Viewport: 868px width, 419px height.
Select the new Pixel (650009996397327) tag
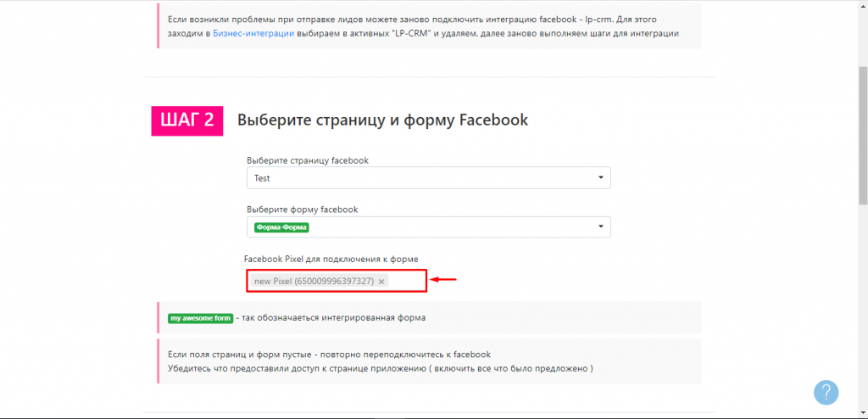point(314,282)
